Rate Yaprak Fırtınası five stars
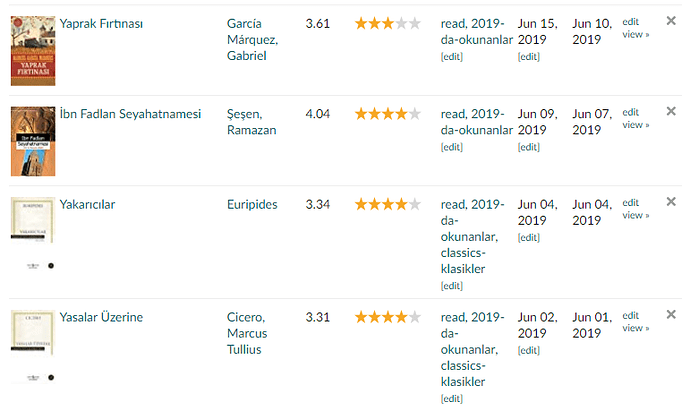This screenshot has width=690, height=410. [414, 23]
